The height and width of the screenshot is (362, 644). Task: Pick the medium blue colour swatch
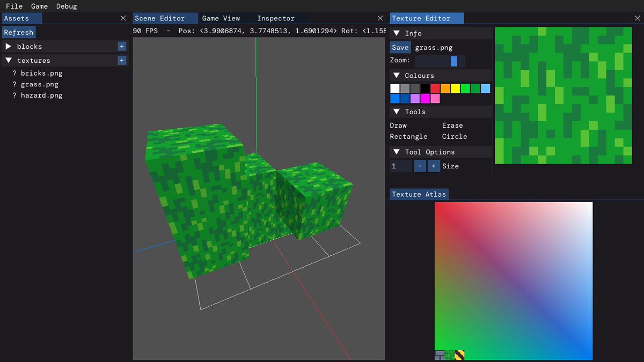coord(395,99)
